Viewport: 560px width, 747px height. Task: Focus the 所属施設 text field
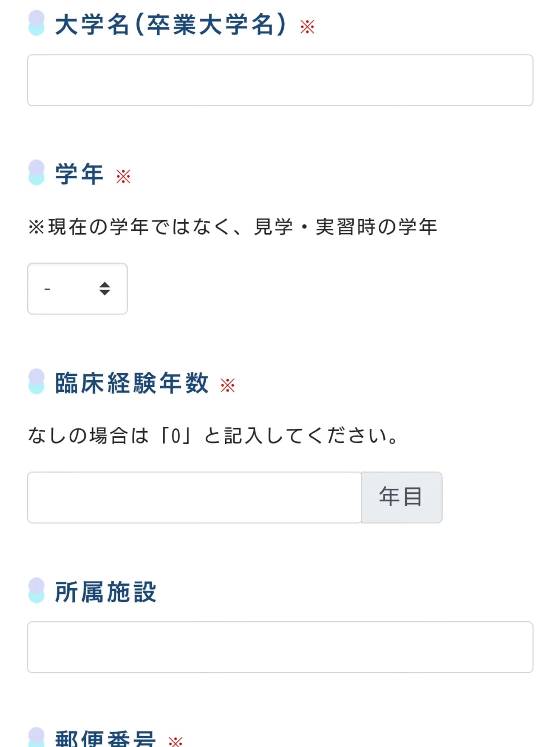pyautogui.click(x=280, y=647)
